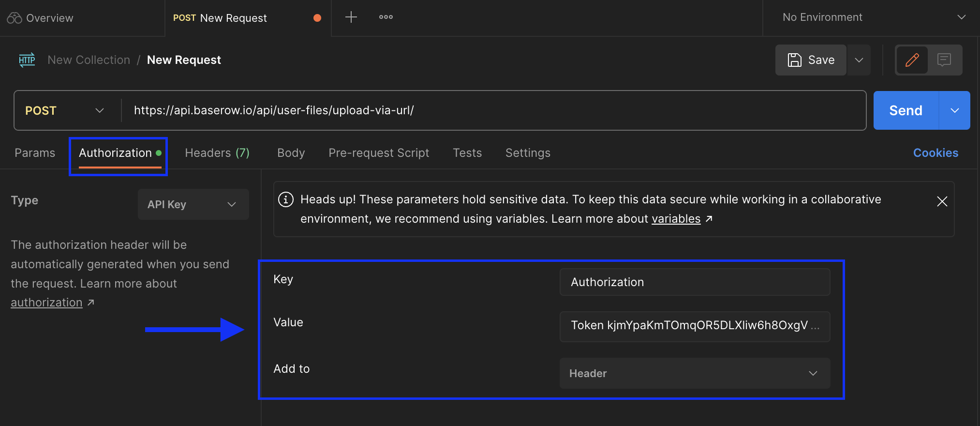Switch to the Params tab
Image resolution: width=980 pixels, height=426 pixels.
pyautogui.click(x=35, y=153)
